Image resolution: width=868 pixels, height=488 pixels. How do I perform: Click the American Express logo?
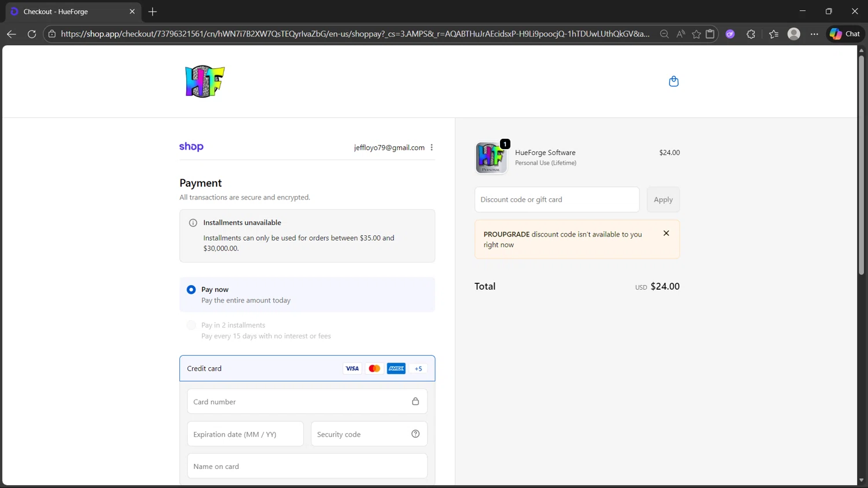(x=396, y=368)
